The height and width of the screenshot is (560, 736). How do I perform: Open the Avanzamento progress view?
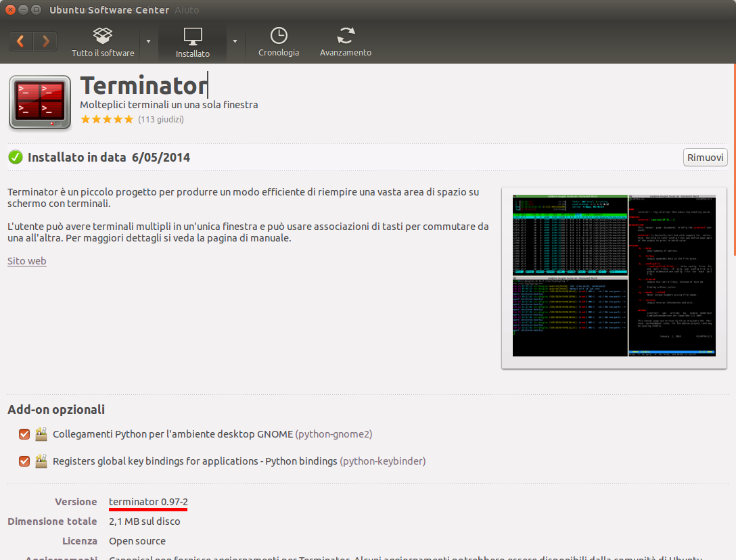346,42
